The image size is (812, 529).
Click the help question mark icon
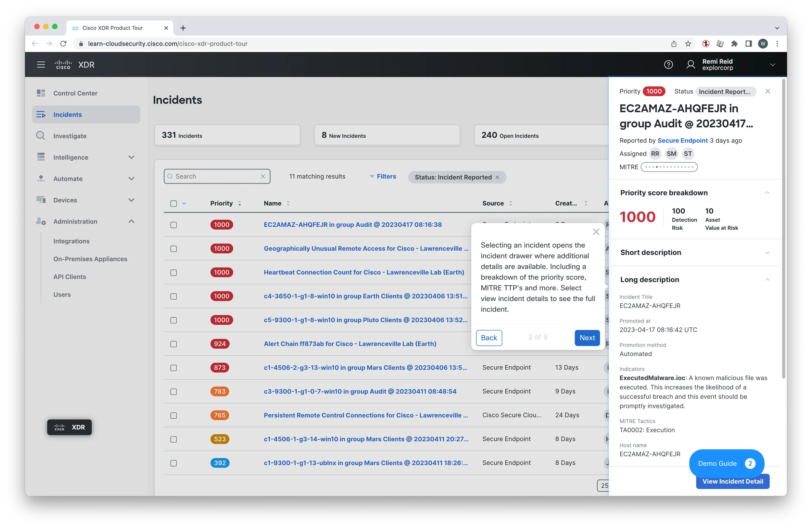point(668,65)
